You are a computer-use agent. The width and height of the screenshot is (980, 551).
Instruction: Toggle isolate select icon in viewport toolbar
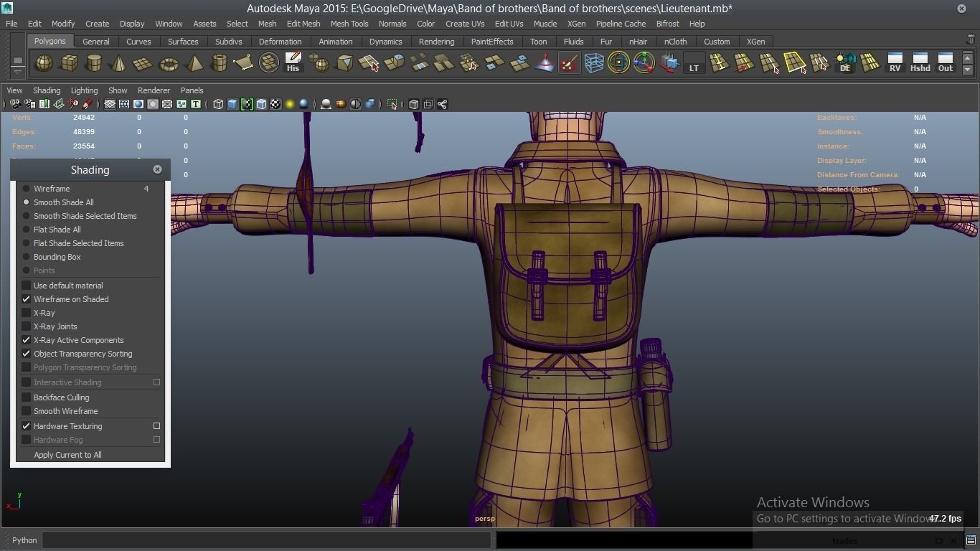click(x=392, y=104)
